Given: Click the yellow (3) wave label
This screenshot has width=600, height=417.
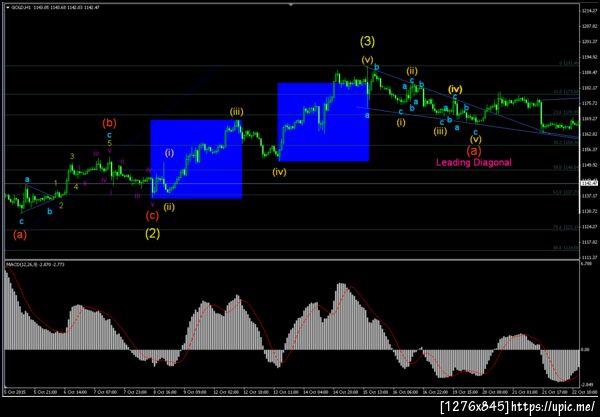Looking at the screenshot, I should pos(367,41).
